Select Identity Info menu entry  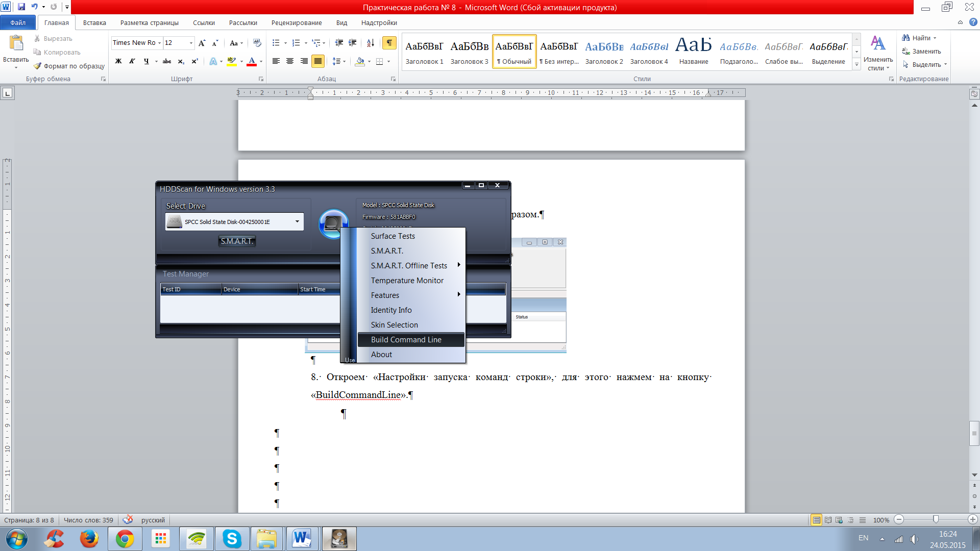[411, 310]
